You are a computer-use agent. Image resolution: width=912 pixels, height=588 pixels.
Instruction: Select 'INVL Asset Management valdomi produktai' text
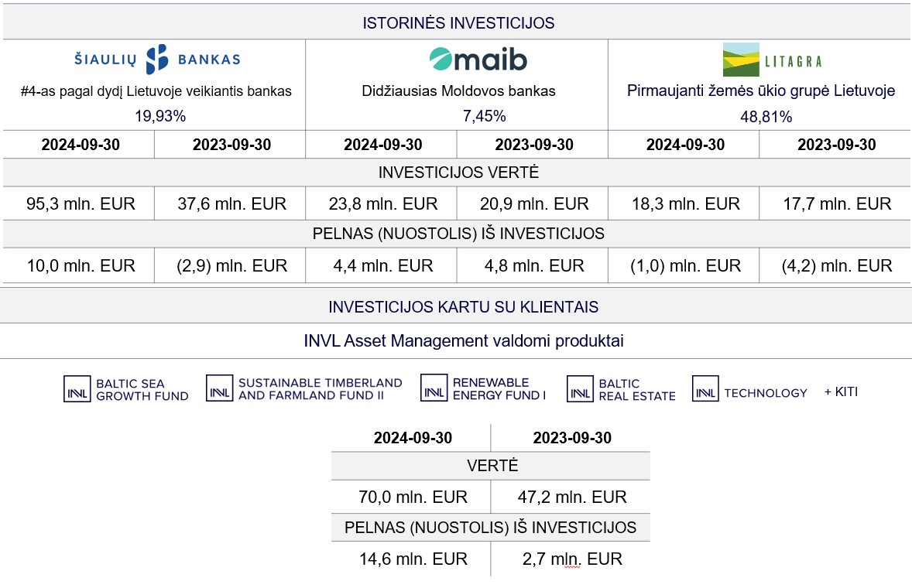464,340
